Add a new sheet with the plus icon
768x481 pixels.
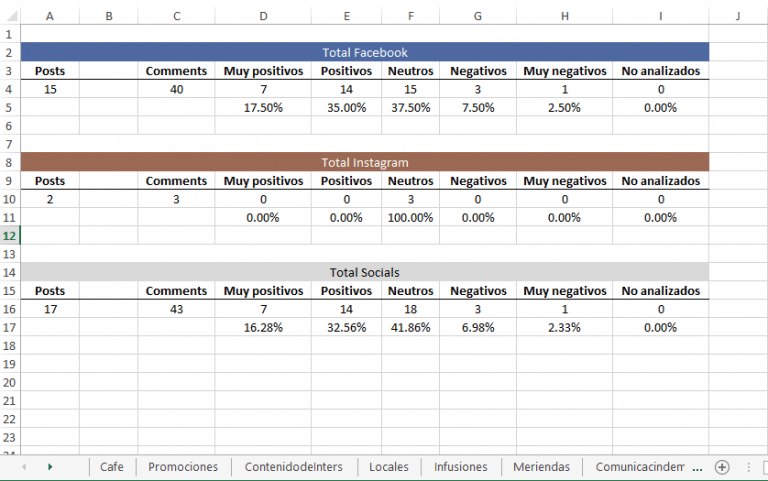pos(721,467)
